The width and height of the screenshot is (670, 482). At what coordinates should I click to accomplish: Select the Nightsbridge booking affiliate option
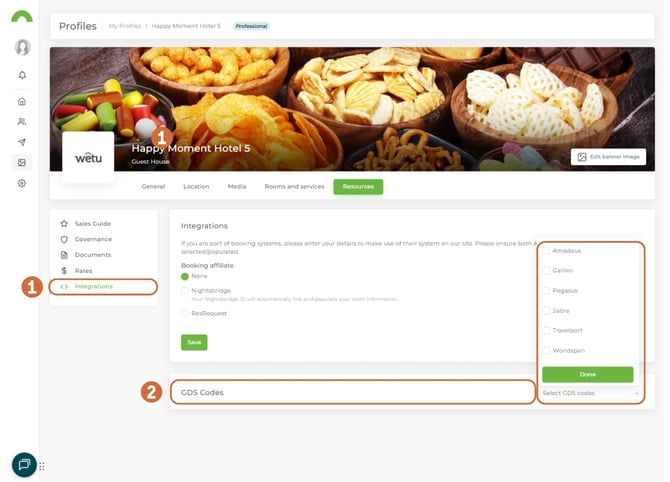coord(185,291)
